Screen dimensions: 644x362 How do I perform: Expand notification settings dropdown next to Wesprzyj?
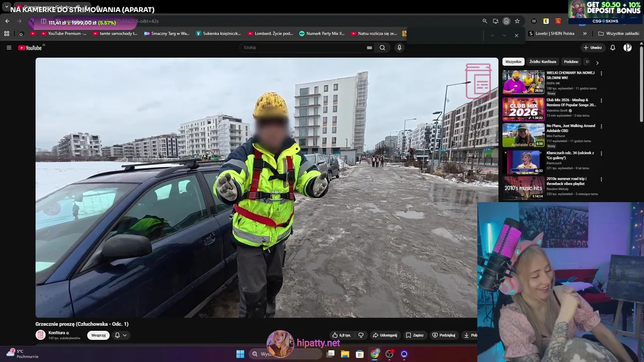point(121,335)
